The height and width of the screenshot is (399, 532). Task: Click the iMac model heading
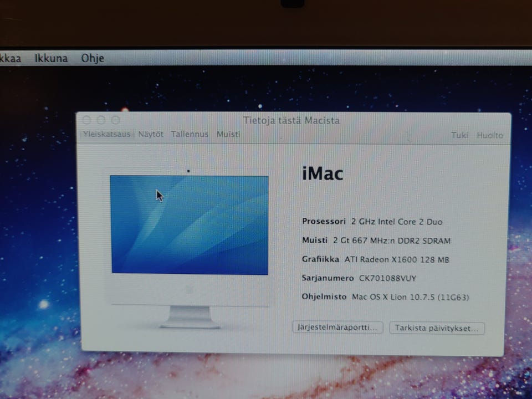click(323, 173)
